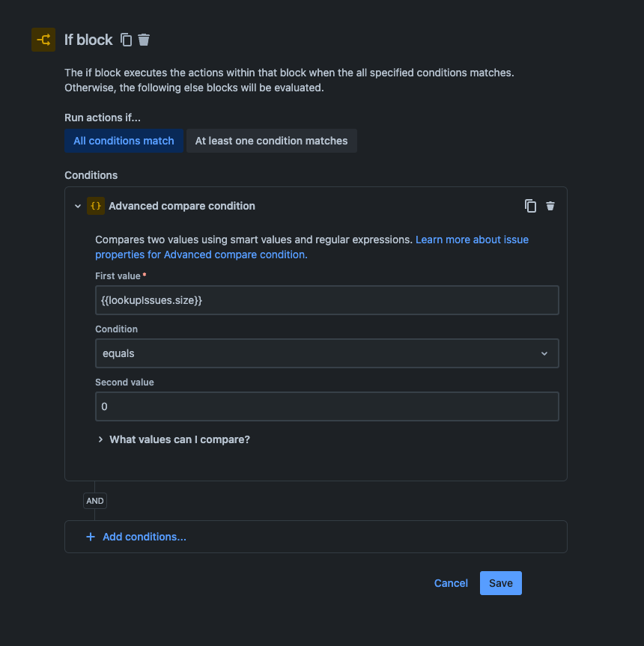Click inside the First value input field
644x646 pixels.
coord(327,300)
